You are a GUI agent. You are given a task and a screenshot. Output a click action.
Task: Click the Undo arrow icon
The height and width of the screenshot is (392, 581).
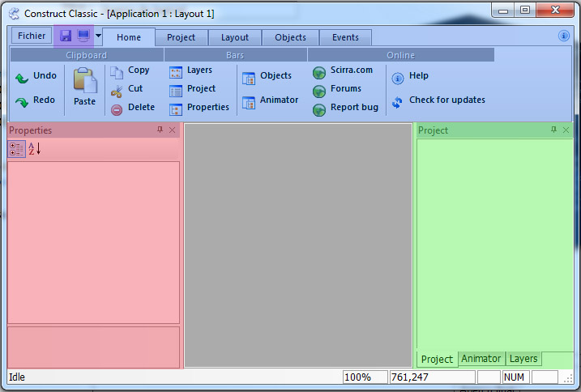click(x=22, y=78)
